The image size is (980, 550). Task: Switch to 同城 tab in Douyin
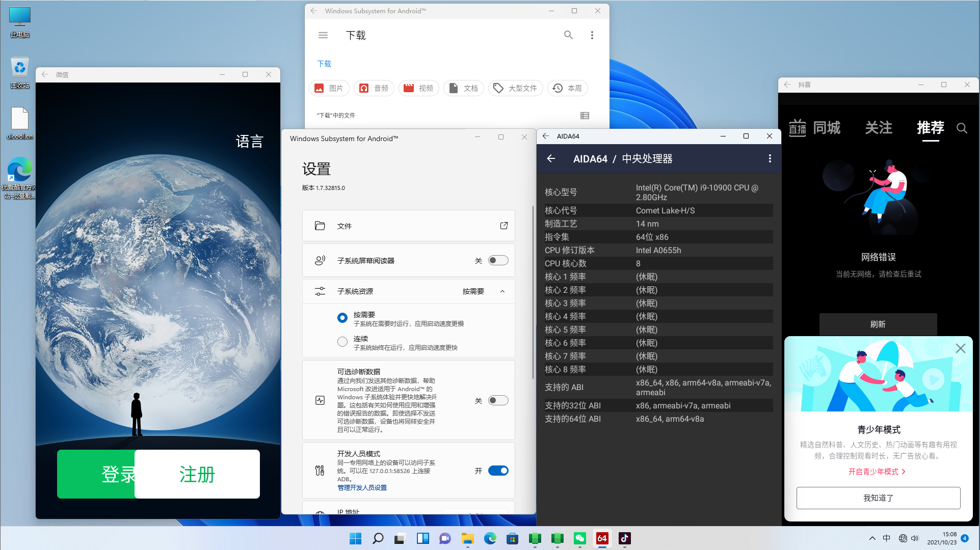827,127
